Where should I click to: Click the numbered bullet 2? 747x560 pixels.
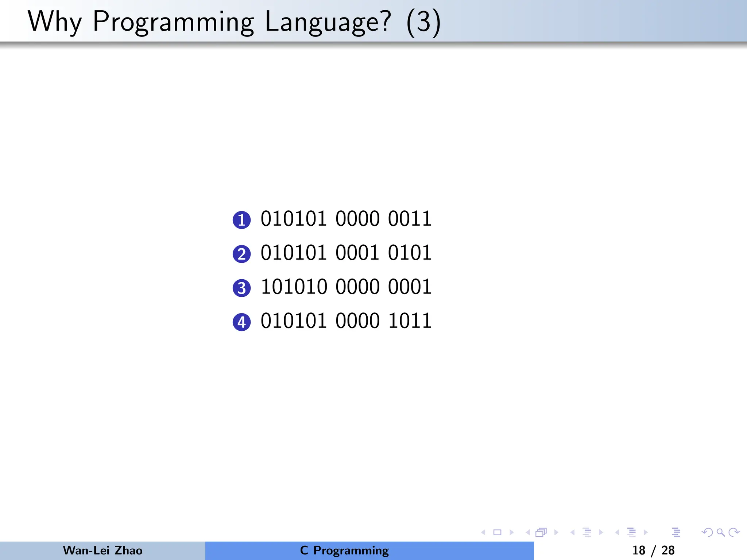[x=241, y=254]
